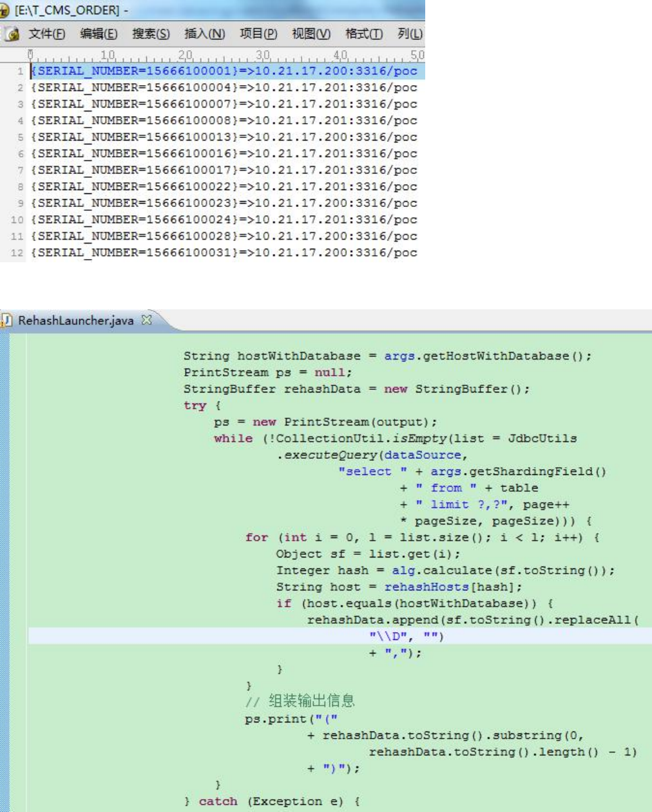This screenshot has width=652, height=812.
Task: Click the Java file icon on RehashLauncher tab
Action: point(7,320)
